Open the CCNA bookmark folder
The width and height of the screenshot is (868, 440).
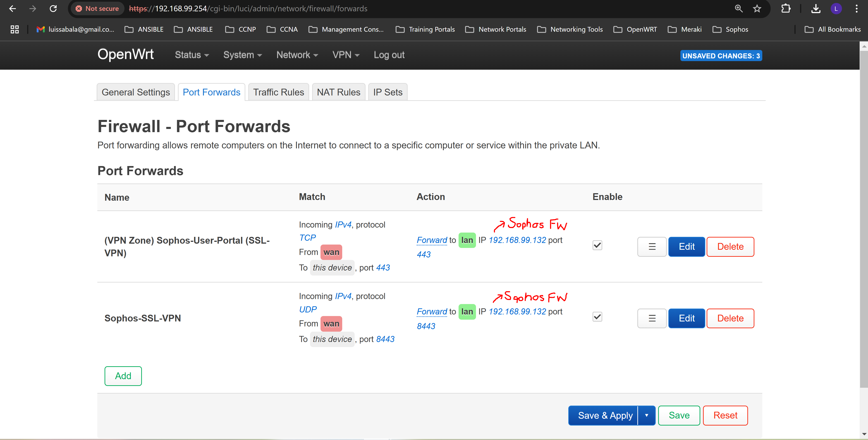282,29
